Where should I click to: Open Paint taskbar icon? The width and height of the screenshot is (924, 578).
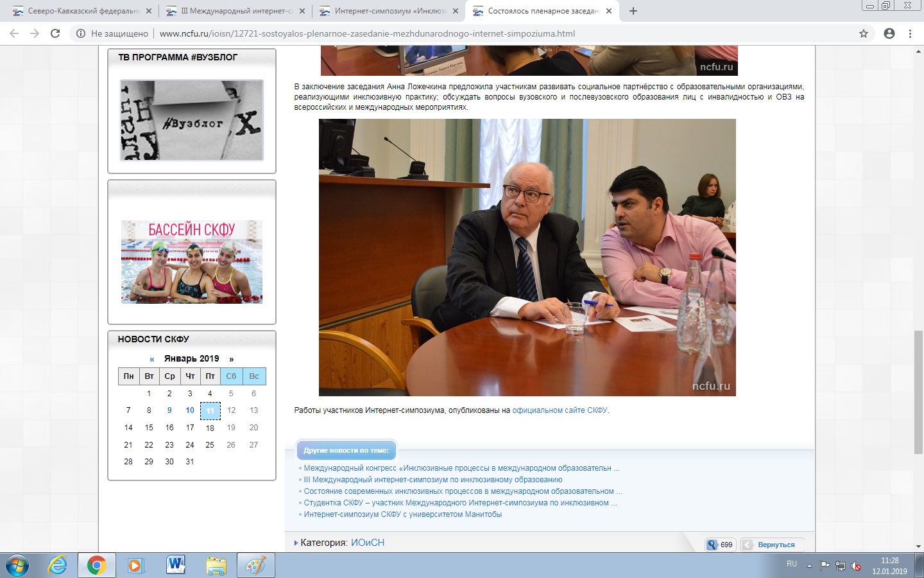click(255, 566)
